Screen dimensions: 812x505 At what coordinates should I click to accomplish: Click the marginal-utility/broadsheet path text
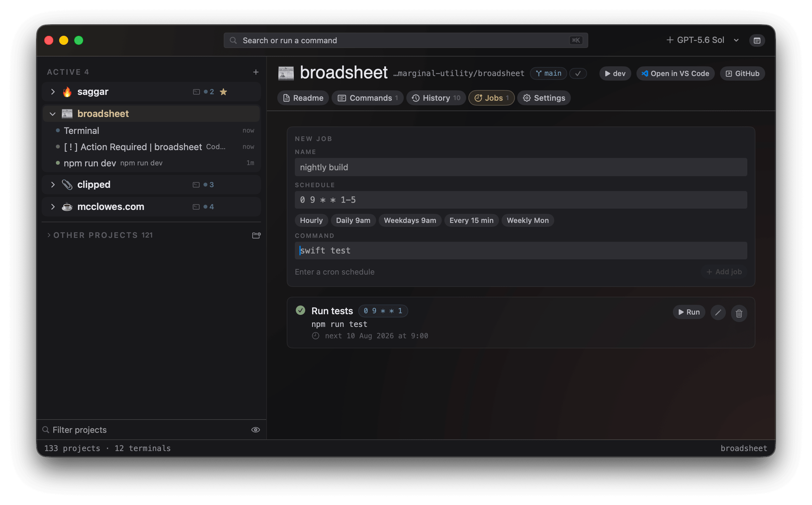click(459, 73)
